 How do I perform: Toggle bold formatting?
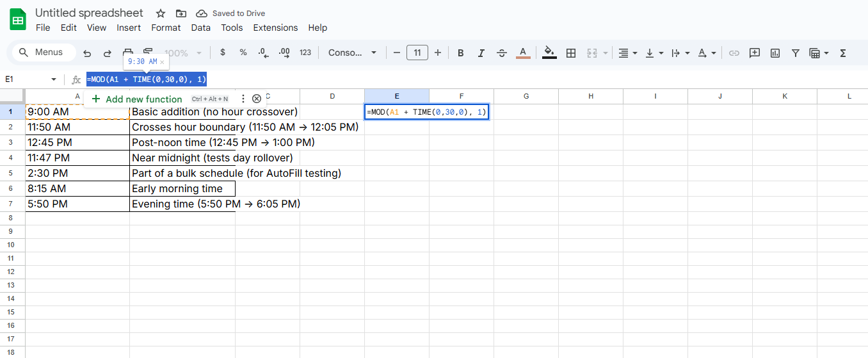click(460, 53)
